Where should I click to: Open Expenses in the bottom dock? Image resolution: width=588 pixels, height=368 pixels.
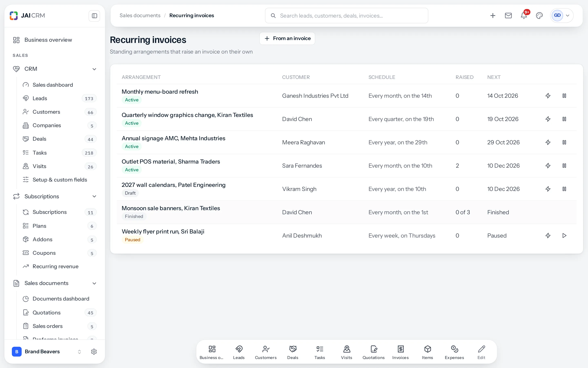click(454, 352)
